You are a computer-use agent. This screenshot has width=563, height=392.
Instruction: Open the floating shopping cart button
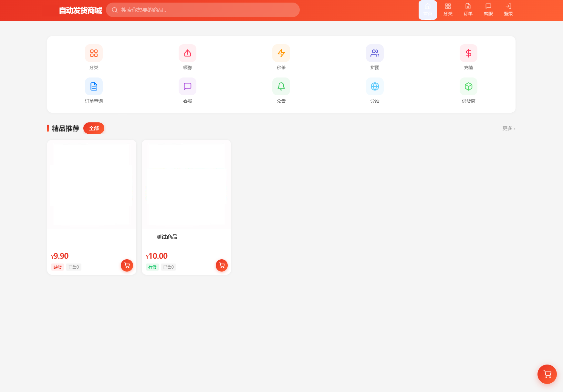click(547, 374)
